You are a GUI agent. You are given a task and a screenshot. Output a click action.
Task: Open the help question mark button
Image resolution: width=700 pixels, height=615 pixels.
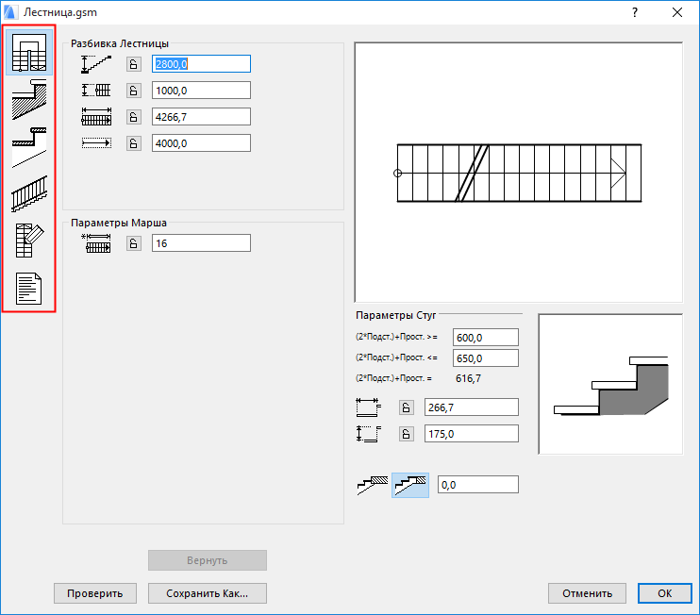tap(635, 12)
